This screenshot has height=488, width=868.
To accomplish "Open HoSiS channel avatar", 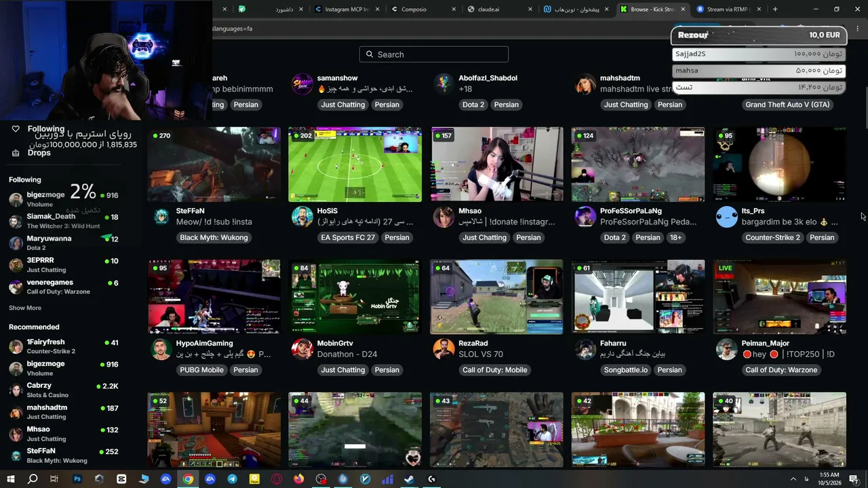I will 302,217.
